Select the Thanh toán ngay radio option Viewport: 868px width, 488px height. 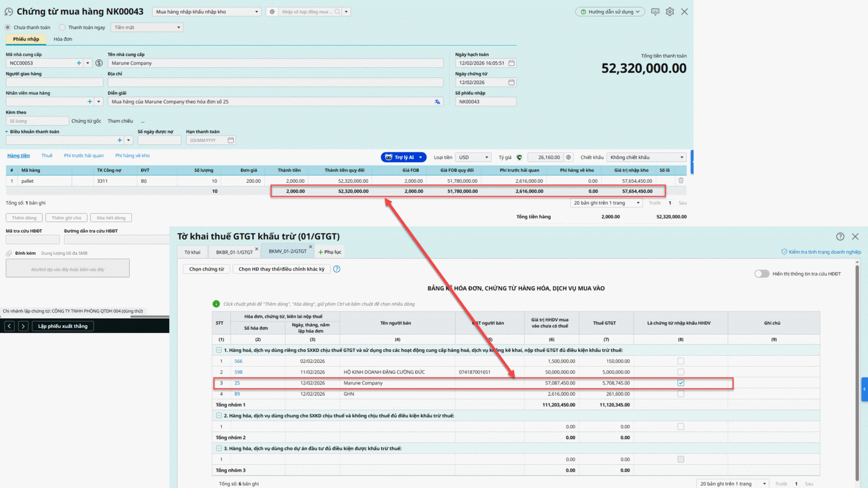pyautogui.click(x=62, y=28)
